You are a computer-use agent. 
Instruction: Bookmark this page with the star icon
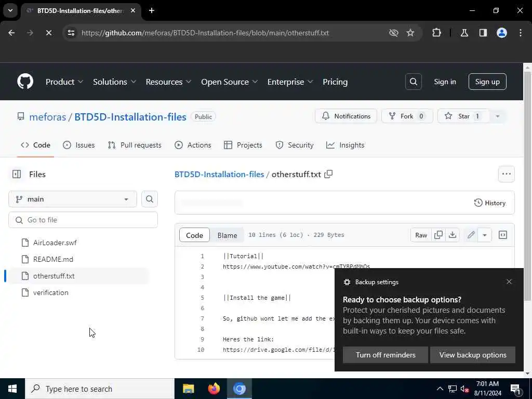click(x=410, y=33)
